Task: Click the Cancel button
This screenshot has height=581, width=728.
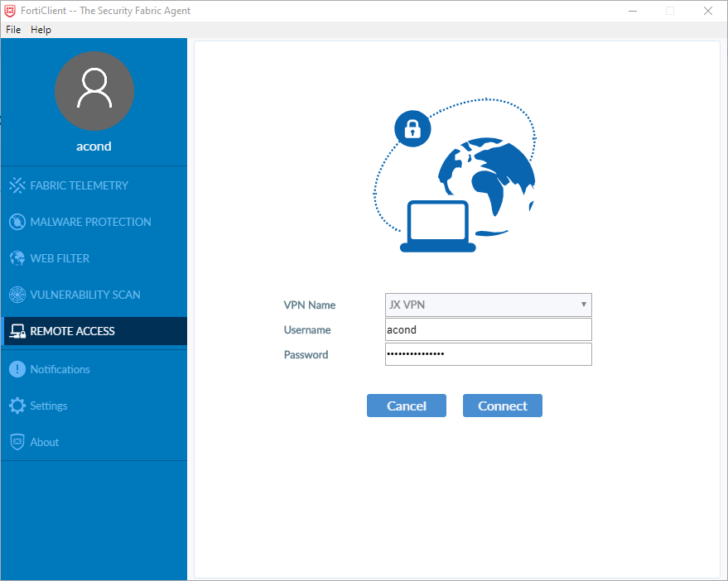Action: (x=407, y=406)
